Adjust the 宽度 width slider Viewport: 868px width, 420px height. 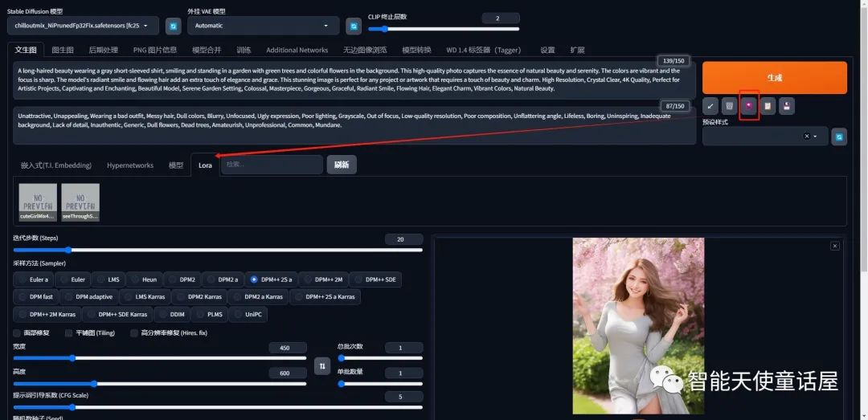[x=159, y=358]
